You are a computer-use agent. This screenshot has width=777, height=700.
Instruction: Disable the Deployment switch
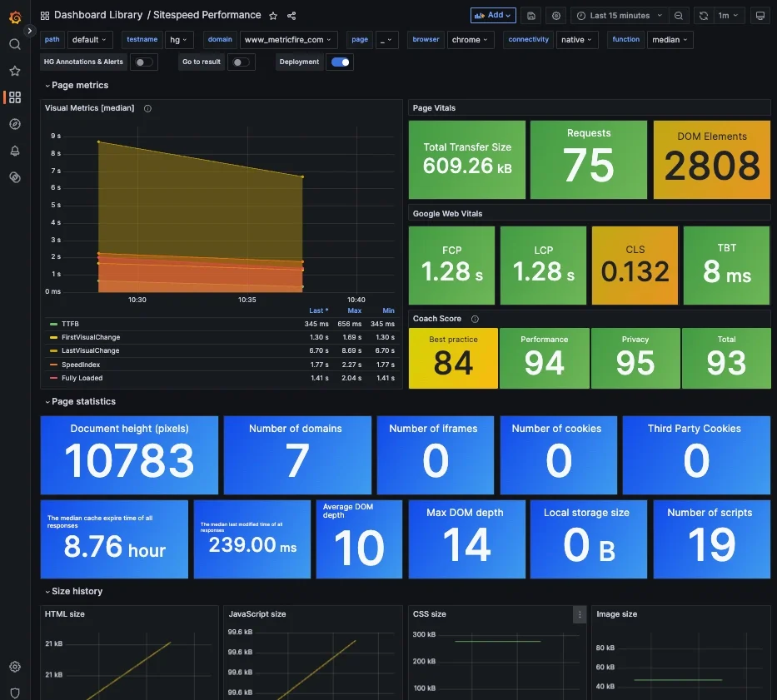340,62
